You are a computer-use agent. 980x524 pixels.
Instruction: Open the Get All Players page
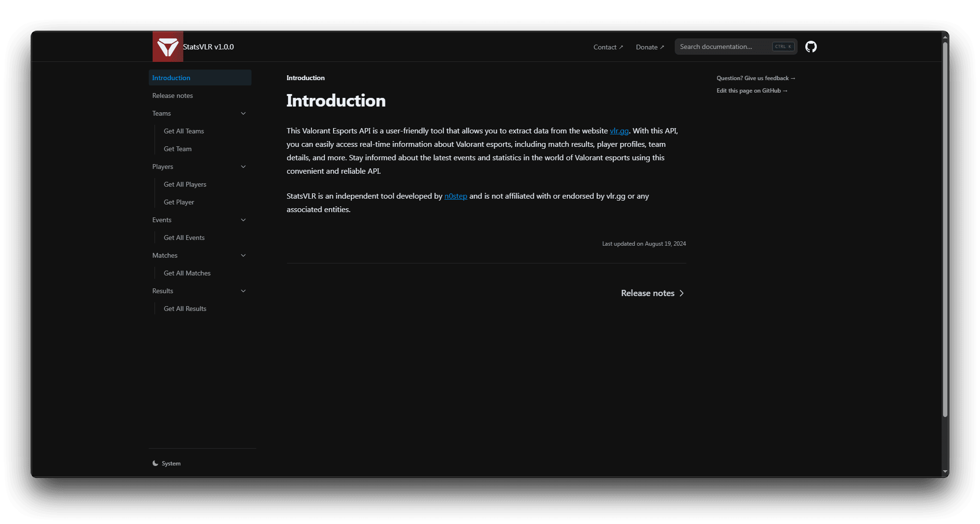(206, 184)
